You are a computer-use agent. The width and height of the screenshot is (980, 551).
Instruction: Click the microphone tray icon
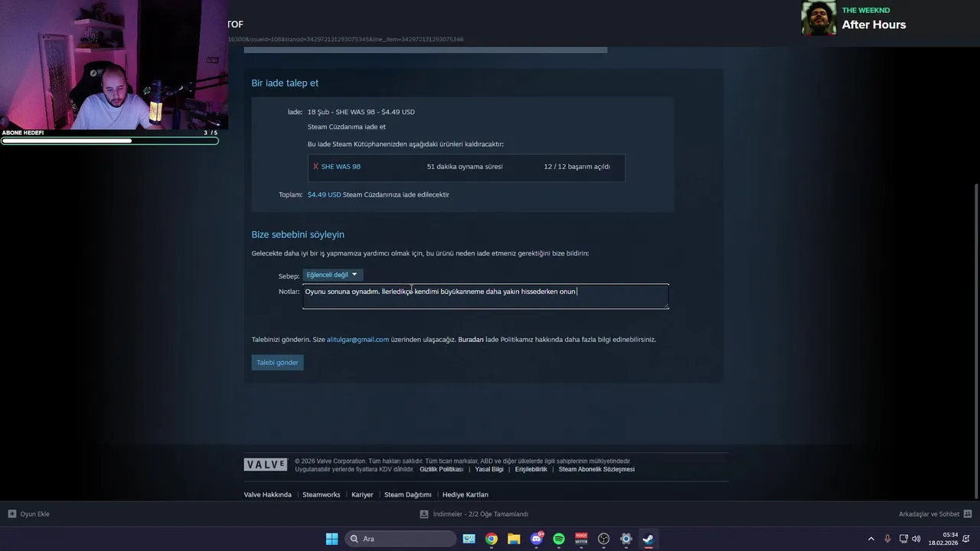(887, 539)
